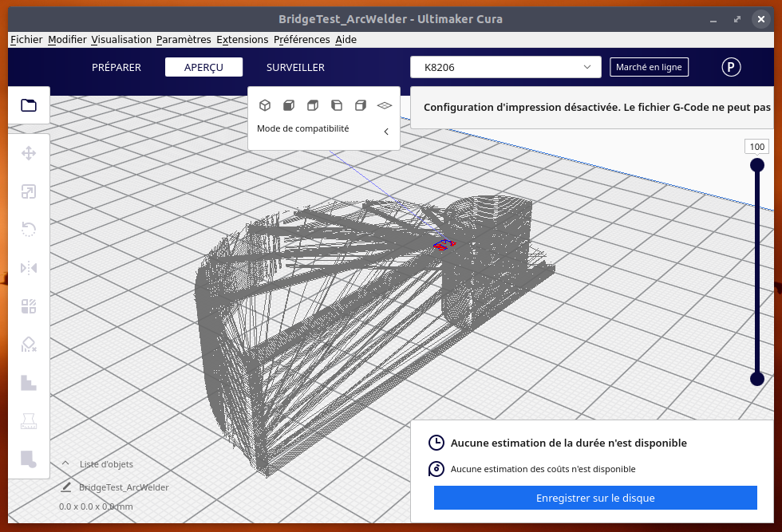Viewport: 782px width, 532px height.
Task: Switch to the top view
Action: (313, 105)
